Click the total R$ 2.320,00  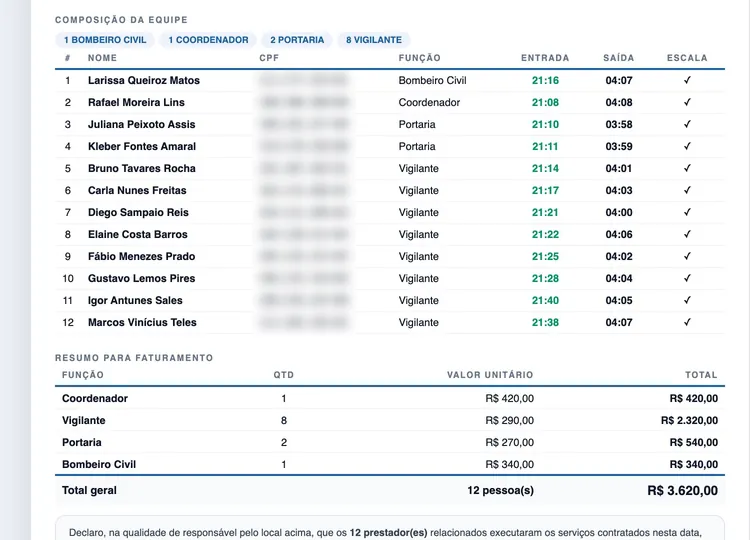tap(689, 420)
